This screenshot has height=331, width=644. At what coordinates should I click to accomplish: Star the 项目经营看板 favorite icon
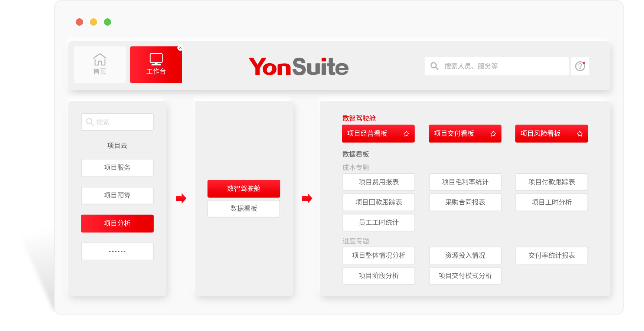pyautogui.click(x=406, y=134)
